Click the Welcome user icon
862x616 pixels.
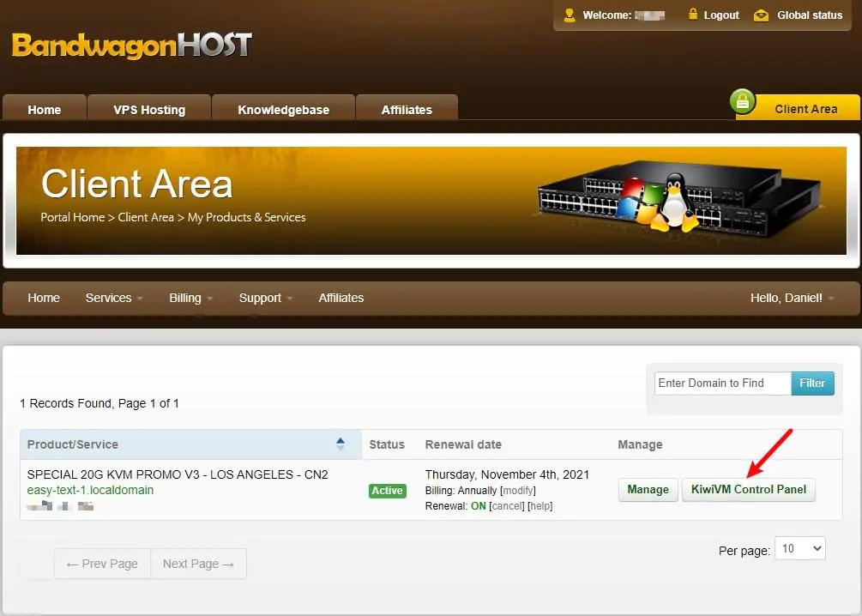570,15
